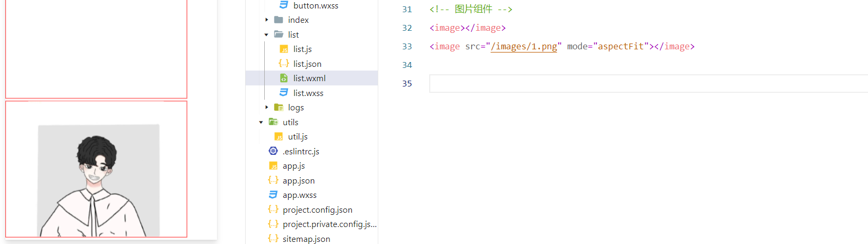
Task: Click the list.json file icon
Action: pyautogui.click(x=284, y=64)
